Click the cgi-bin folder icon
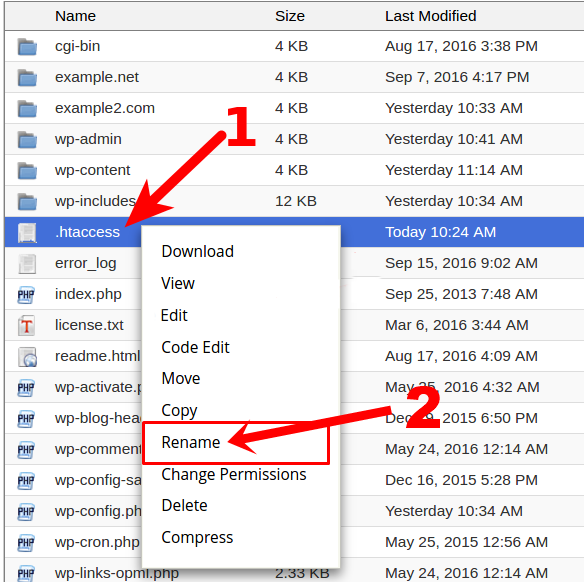Image resolution: width=584 pixels, height=582 pixels. [27, 47]
